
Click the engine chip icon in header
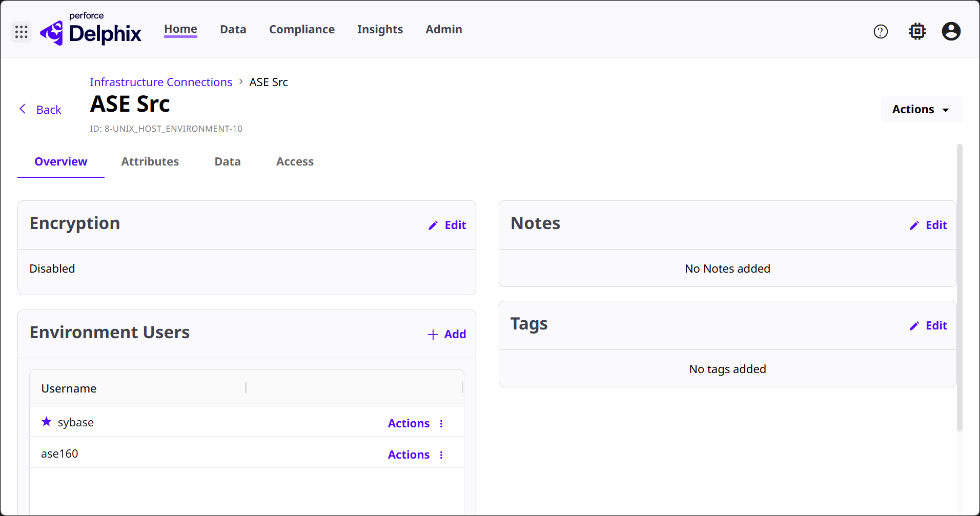coord(917,32)
